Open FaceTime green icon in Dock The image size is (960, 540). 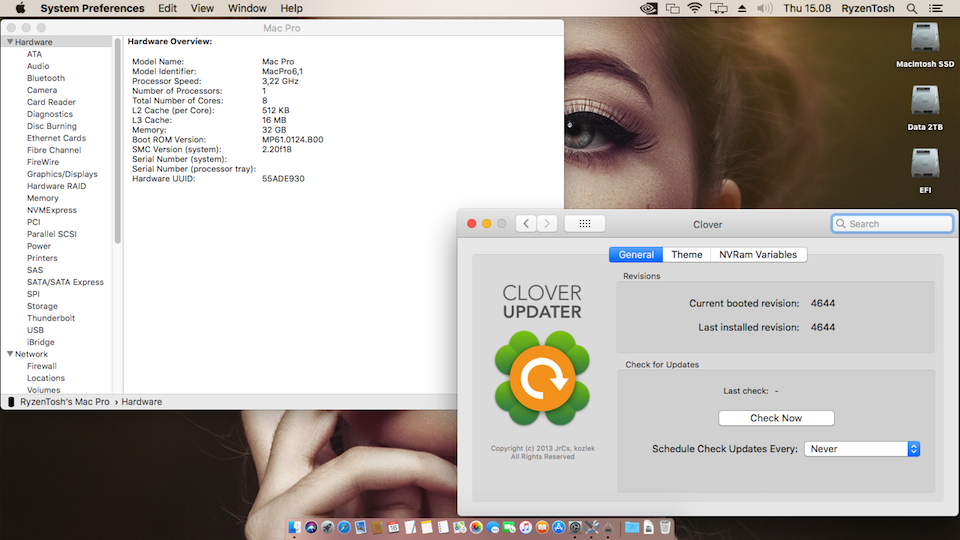click(x=509, y=527)
